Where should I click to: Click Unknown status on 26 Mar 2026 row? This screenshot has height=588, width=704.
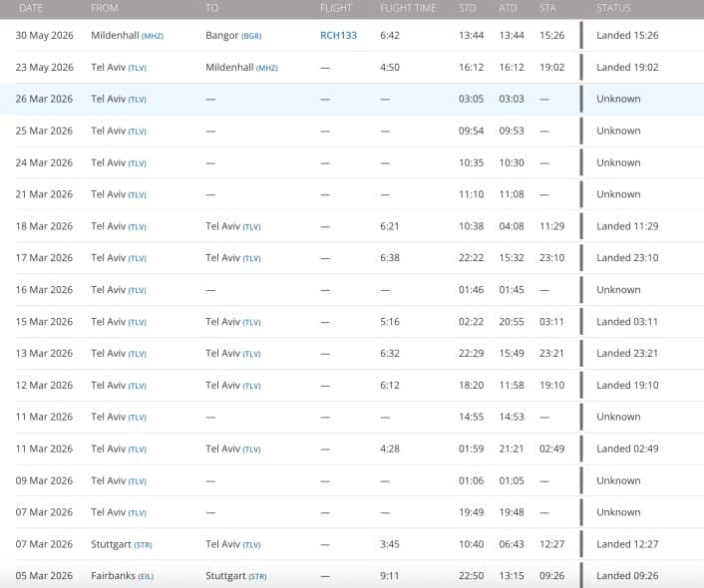tap(618, 100)
